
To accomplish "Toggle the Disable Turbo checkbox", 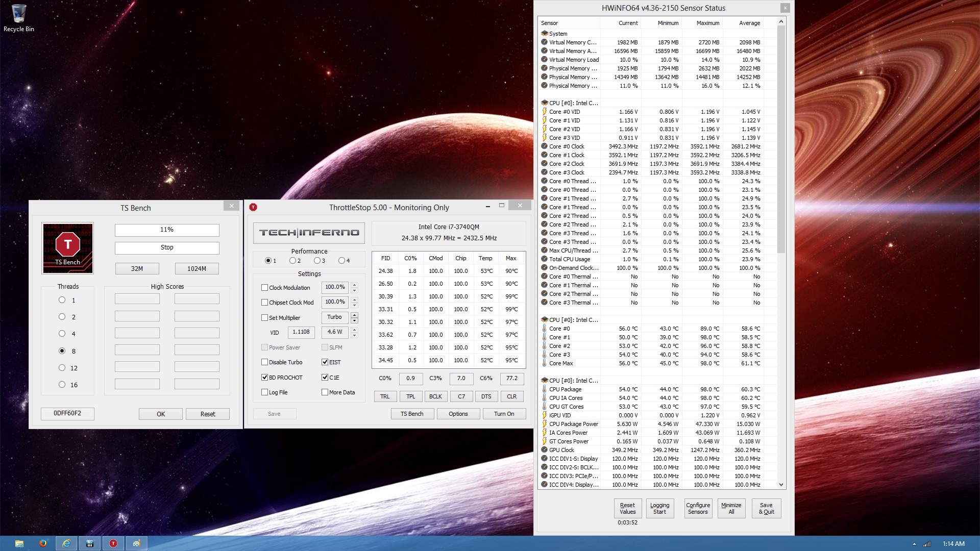I will pyautogui.click(x=264, y=362).
